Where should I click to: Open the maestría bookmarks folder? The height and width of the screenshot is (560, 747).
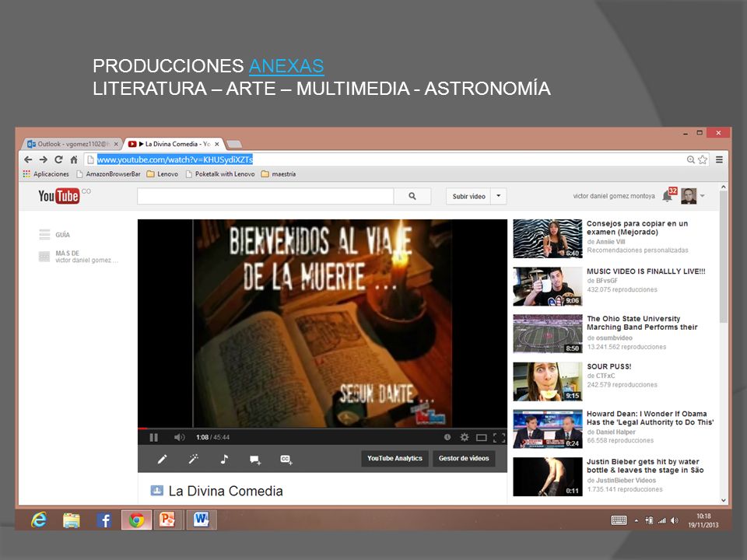279,174
